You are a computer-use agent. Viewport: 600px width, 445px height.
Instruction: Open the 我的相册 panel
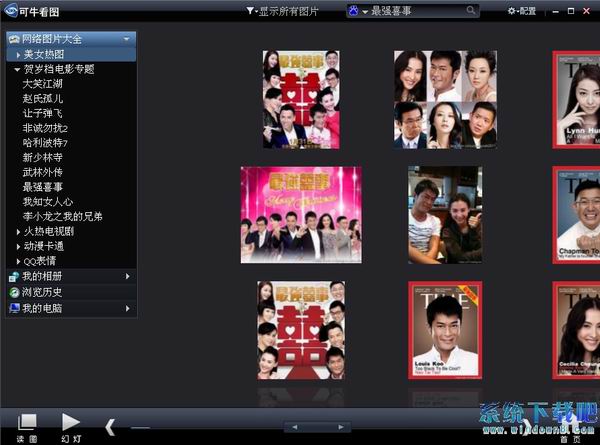point(71,276)
